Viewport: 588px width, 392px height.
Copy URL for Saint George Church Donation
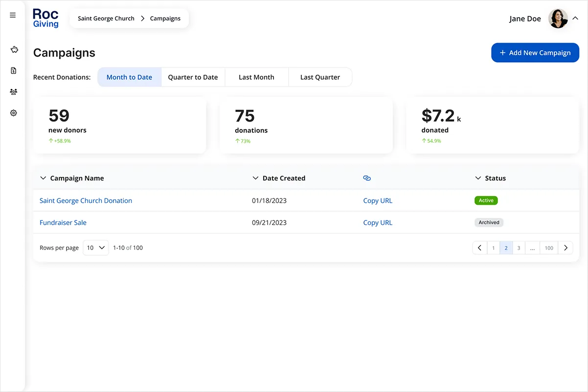(x=378, y=200)
